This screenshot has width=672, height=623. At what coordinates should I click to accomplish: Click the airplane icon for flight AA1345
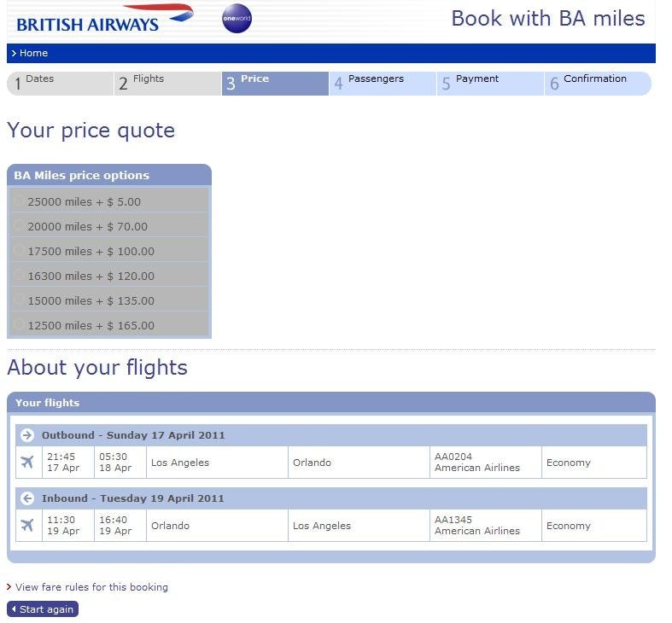27,526
